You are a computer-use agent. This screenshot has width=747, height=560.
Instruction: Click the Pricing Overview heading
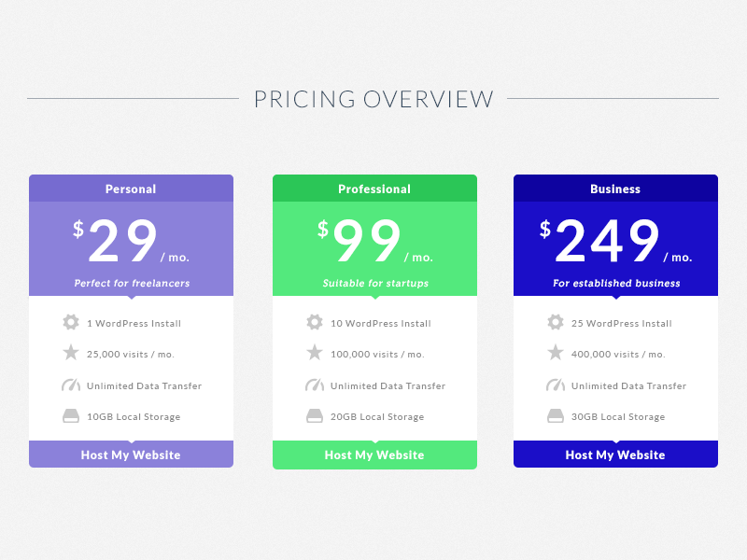pos(373,99)
